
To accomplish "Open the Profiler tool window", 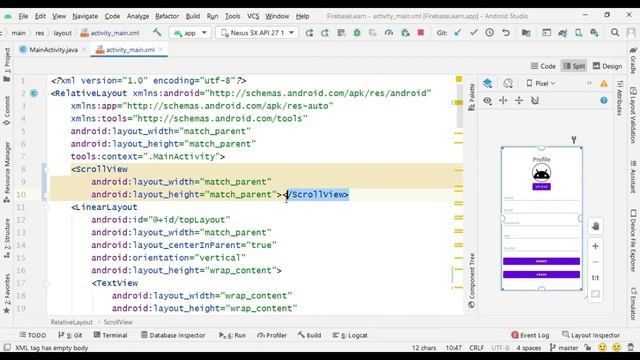I will pos(272,335).
